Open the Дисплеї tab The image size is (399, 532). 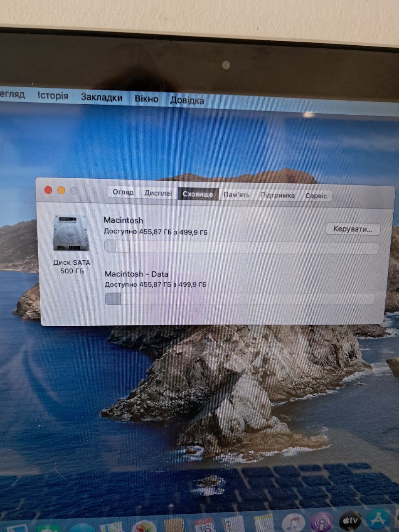[158, 193]
